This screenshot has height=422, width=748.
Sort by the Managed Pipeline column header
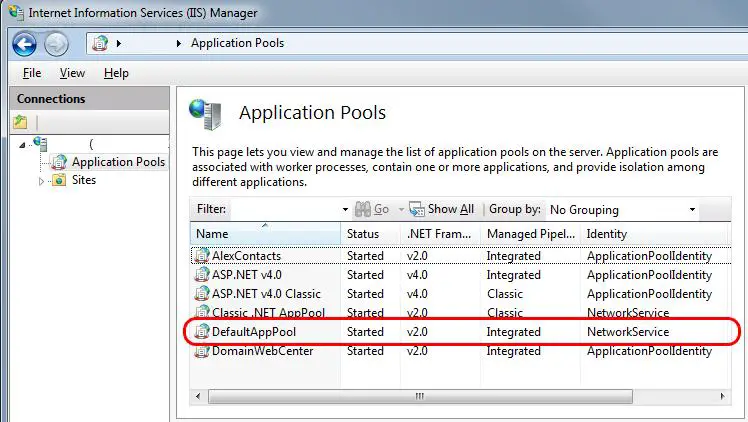[x=530, y=234]
